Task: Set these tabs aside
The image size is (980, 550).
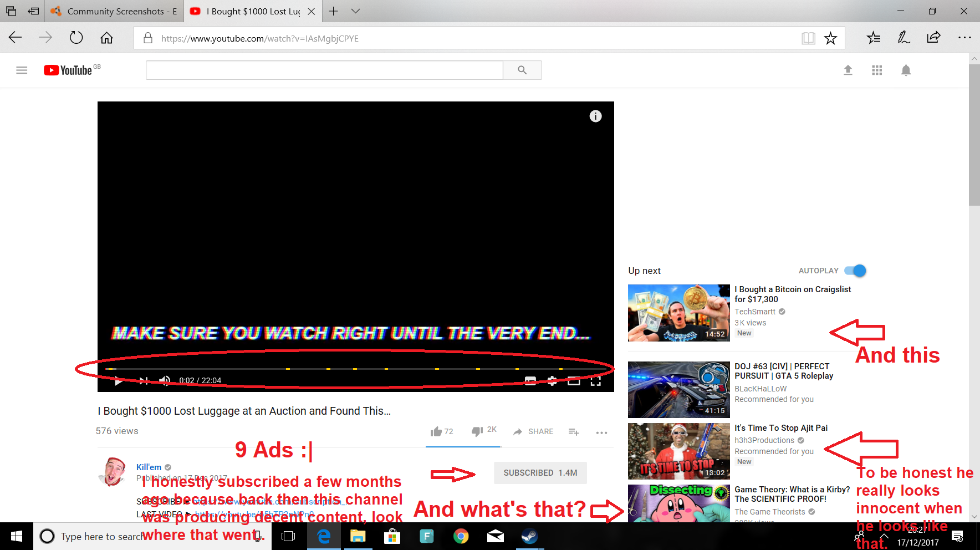Action: [x=34, y=11]
